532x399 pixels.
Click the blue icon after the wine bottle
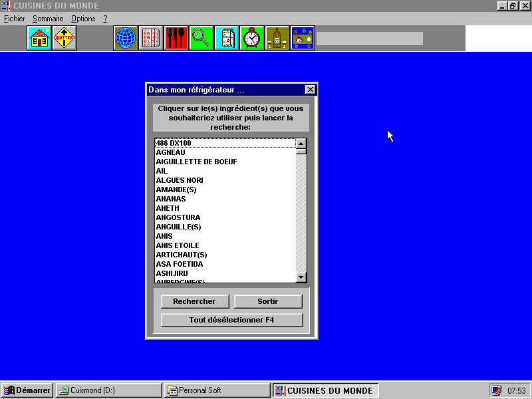303,38
